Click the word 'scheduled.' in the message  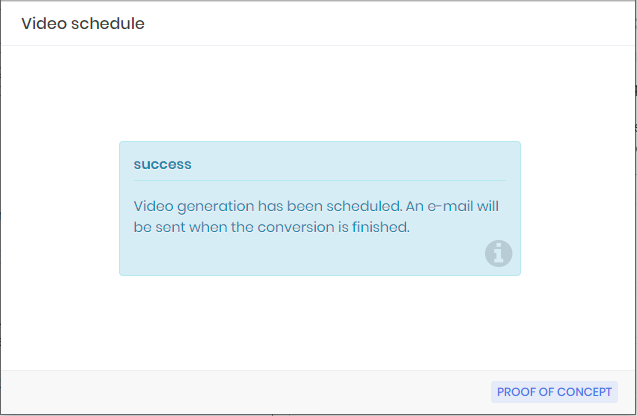364,206
